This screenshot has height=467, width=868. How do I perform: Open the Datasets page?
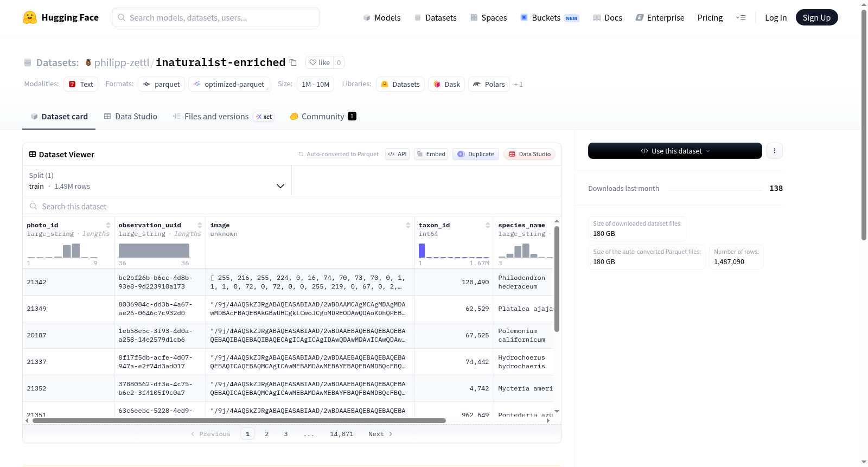point(435,17)
